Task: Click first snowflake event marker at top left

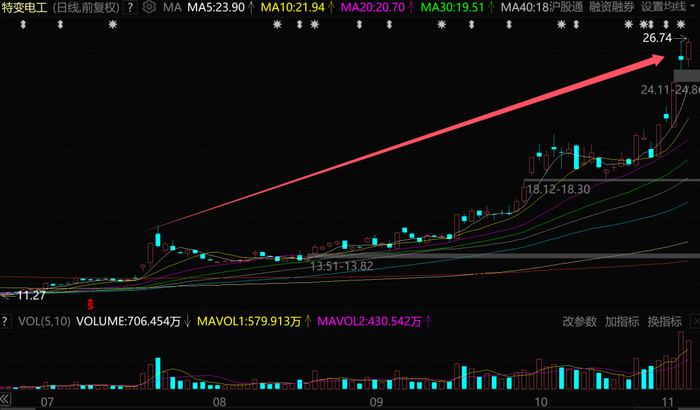Action: click(x=112, y=25)
